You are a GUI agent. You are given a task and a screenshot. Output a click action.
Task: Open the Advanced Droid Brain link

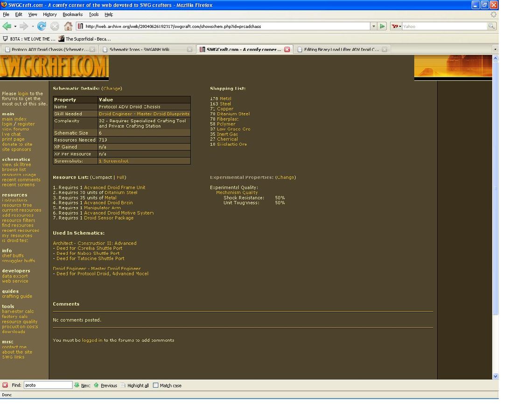pyautogui.click(x=108, y=203)
